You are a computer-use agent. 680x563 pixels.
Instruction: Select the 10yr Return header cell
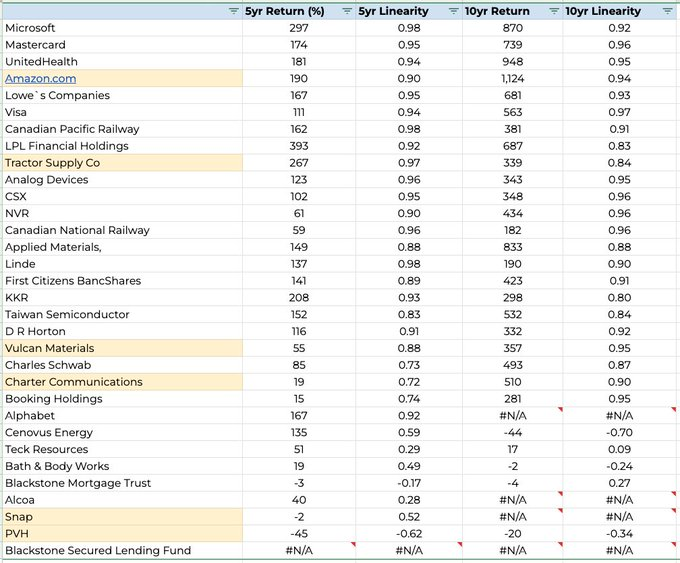[513, 11]
